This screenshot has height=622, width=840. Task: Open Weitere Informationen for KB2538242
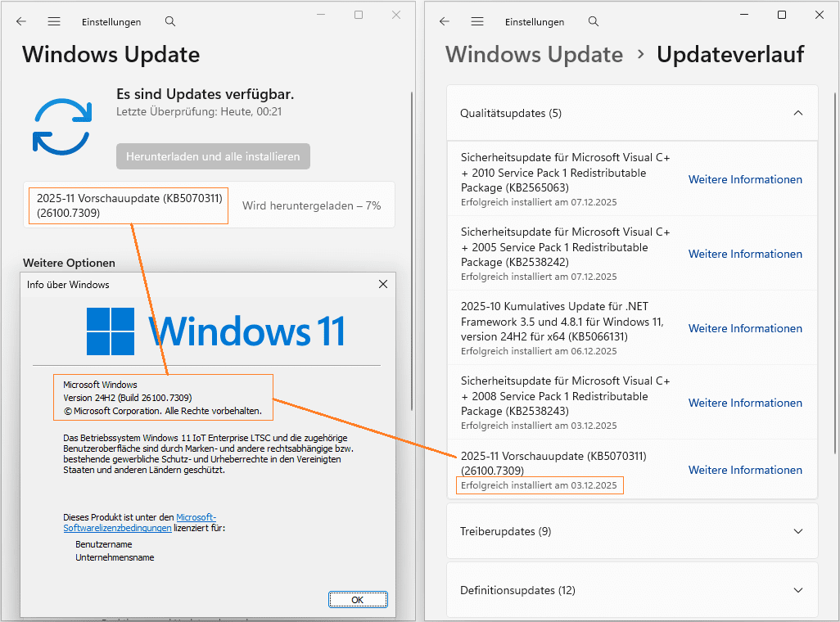click(745, 254)
